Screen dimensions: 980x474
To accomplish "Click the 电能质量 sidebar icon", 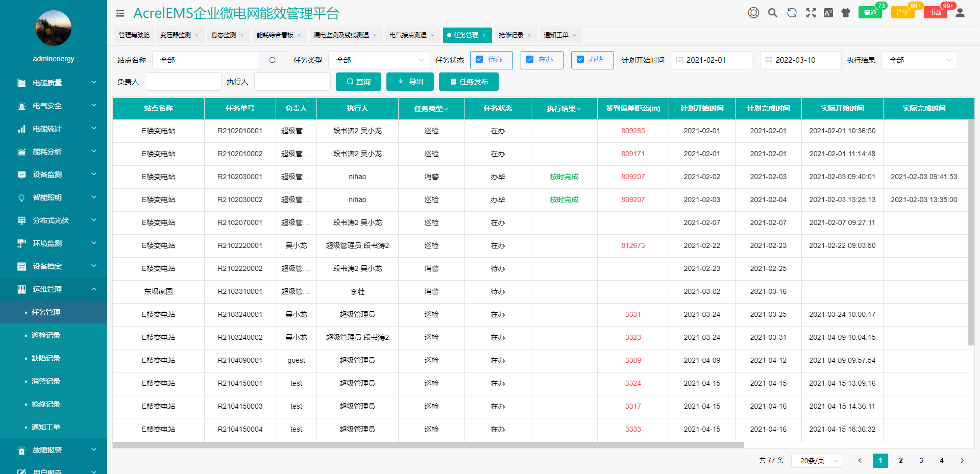I will [21, 83].
